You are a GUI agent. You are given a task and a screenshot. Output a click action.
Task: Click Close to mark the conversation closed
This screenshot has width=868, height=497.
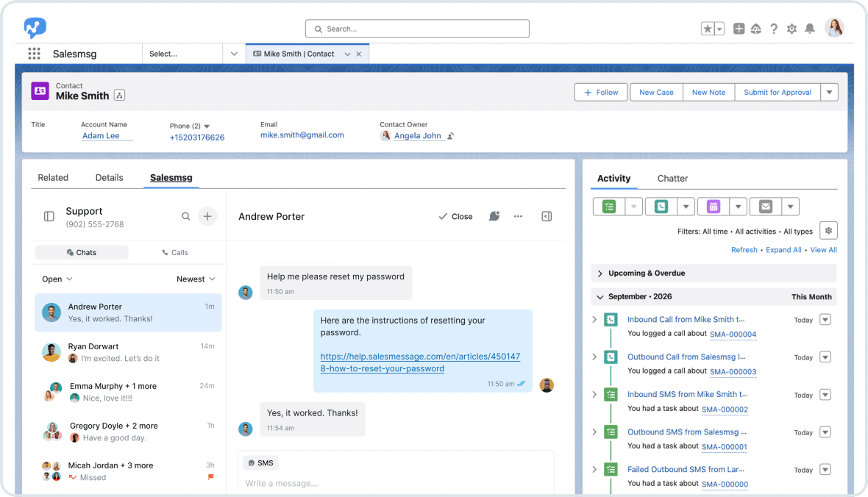coord(455,216)
